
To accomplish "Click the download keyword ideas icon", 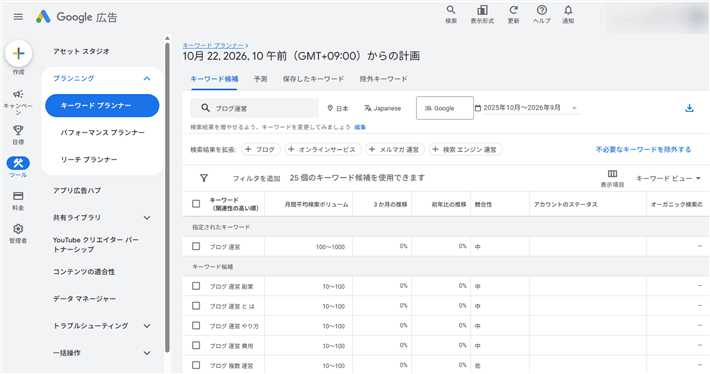I will [x=689, y=108].
